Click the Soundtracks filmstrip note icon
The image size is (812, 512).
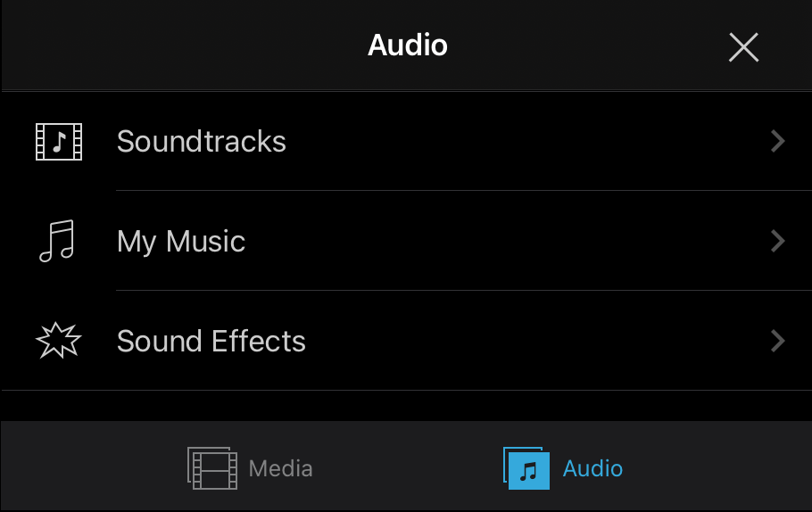pos(59,141)
